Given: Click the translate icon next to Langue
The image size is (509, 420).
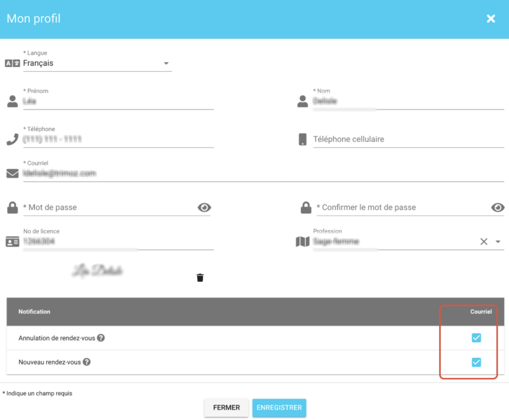Looking at the screenshot, I should coord(12,63).
